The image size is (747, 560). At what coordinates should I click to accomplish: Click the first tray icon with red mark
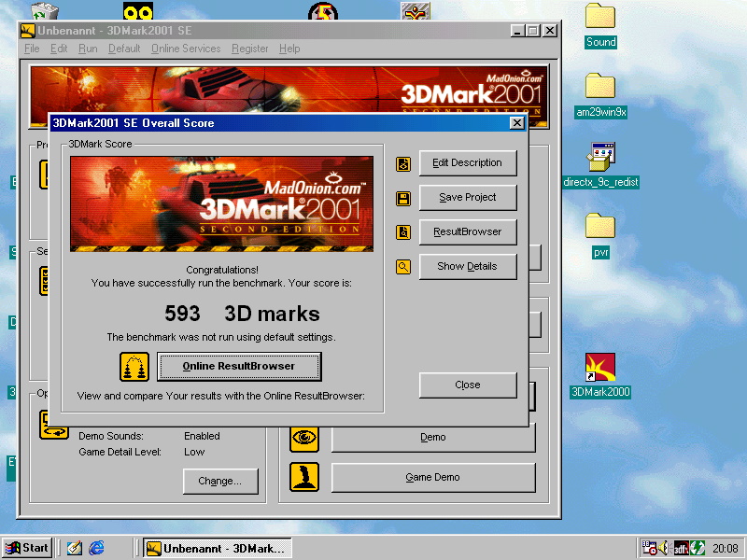tap(649, 548)
